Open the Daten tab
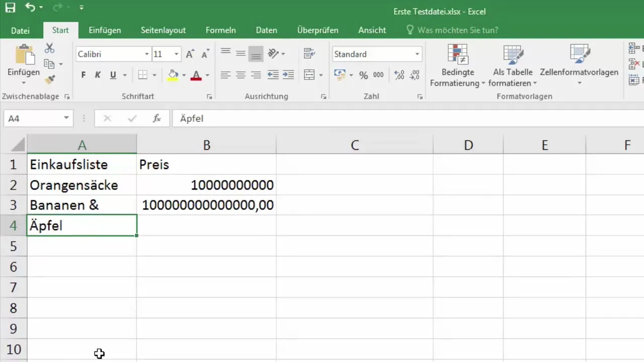 pos(266,30)
